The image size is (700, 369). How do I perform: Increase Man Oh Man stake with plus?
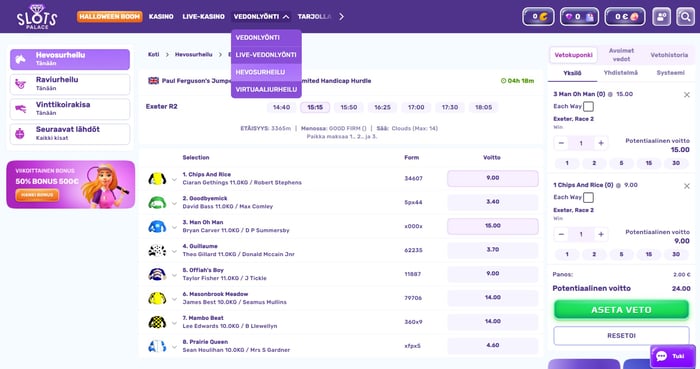pyautogui.click(x=601, y=143)
